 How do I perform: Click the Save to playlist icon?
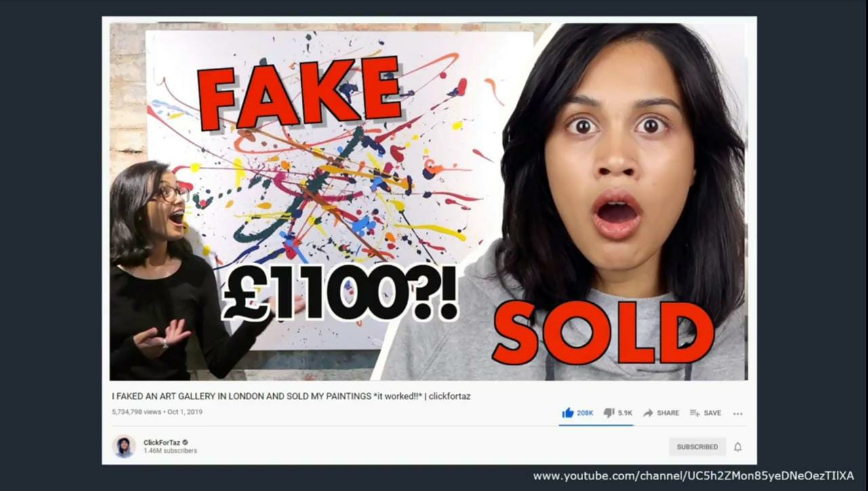point(694,412)
